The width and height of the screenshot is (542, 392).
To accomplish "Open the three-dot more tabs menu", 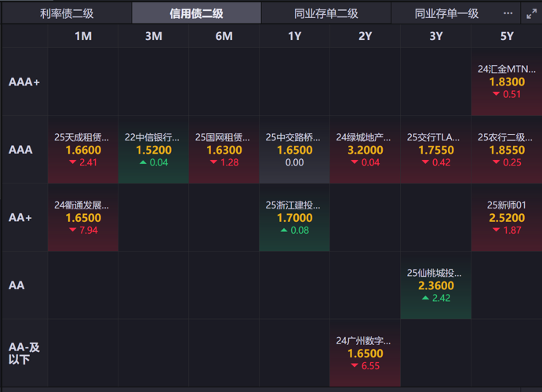I will 507,13.
